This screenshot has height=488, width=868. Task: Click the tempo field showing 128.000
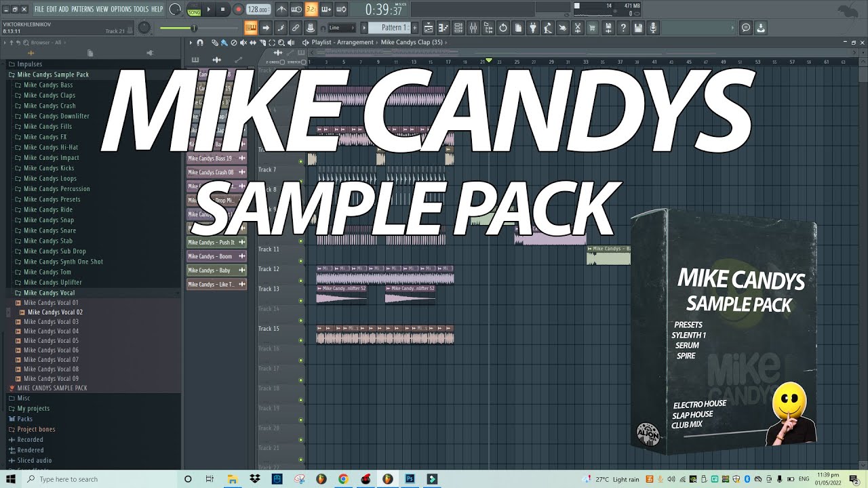point(258,9)
